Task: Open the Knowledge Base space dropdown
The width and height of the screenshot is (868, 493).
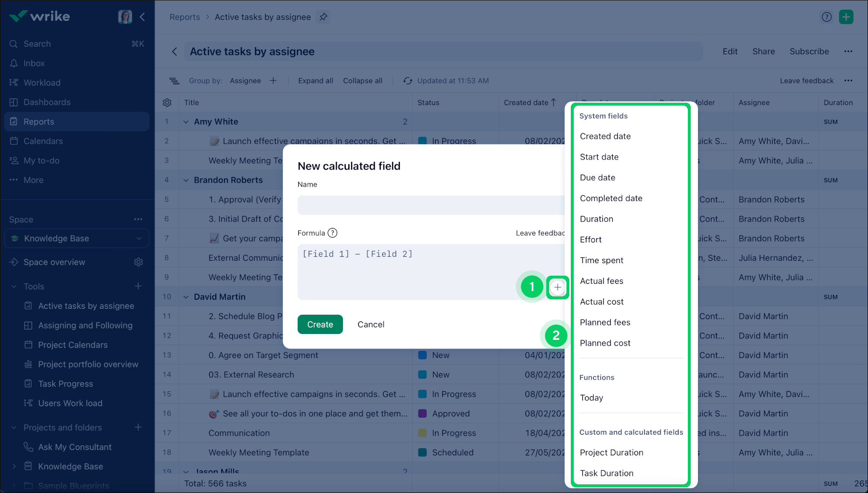Action: pos(139,239)
